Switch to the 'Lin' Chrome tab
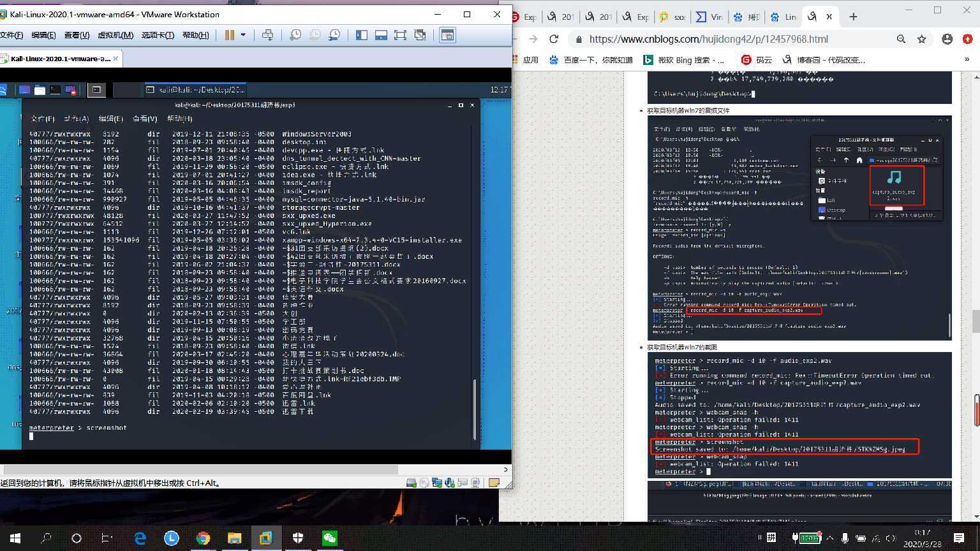This screenshot has height=551, width=980. [783, 17]
